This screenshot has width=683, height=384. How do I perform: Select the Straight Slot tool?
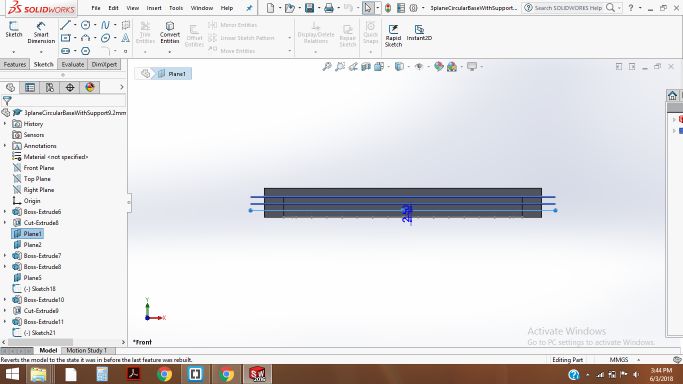click(x=65, y=51)
